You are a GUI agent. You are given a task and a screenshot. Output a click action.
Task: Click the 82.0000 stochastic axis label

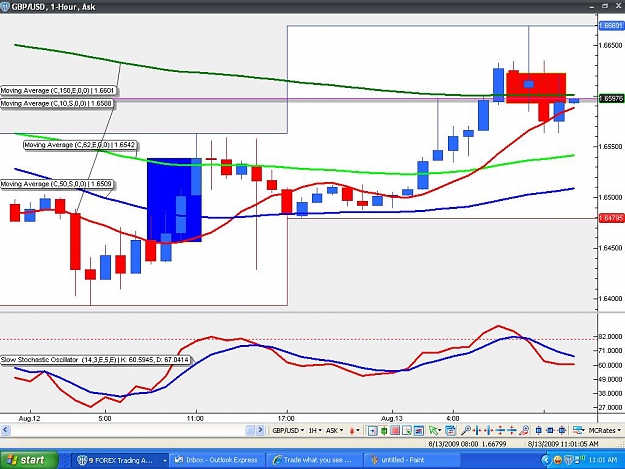[x=611, y=337]
